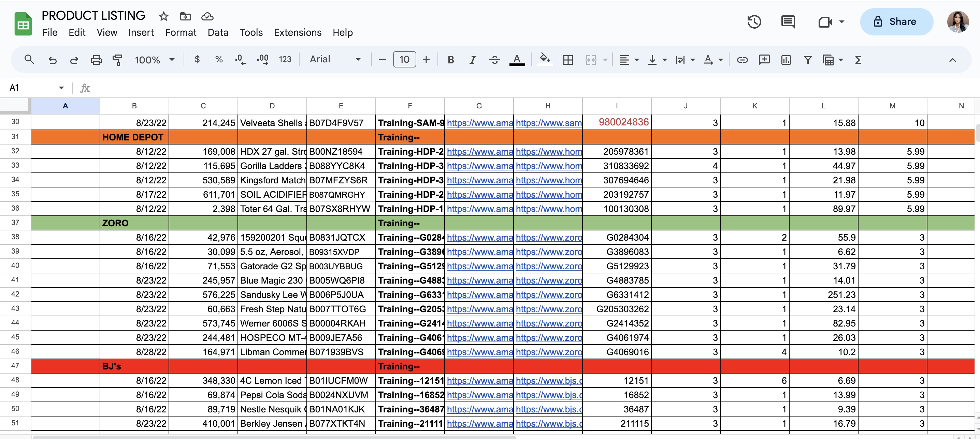Open comment history icon

tap(788, 22)
